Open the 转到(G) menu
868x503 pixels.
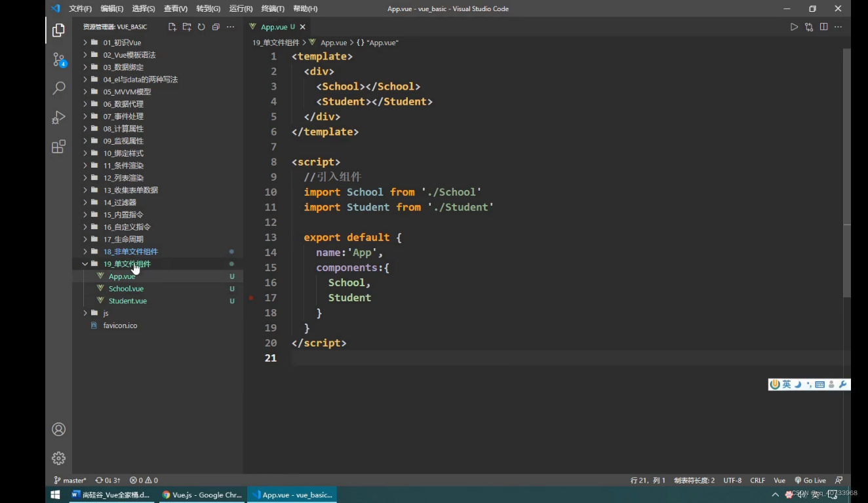[208, 9]
